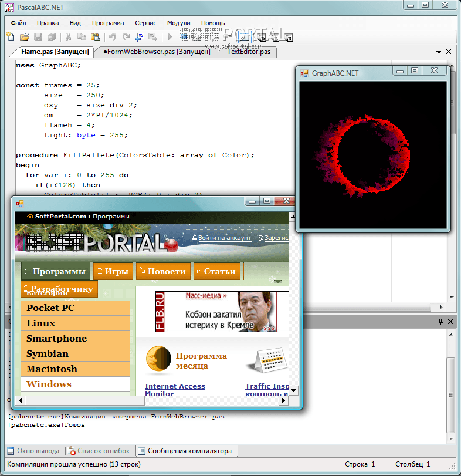The width and height of the screenshot is (461, 476).
Task: Open the Правка menu
Action: click(48, 23)
